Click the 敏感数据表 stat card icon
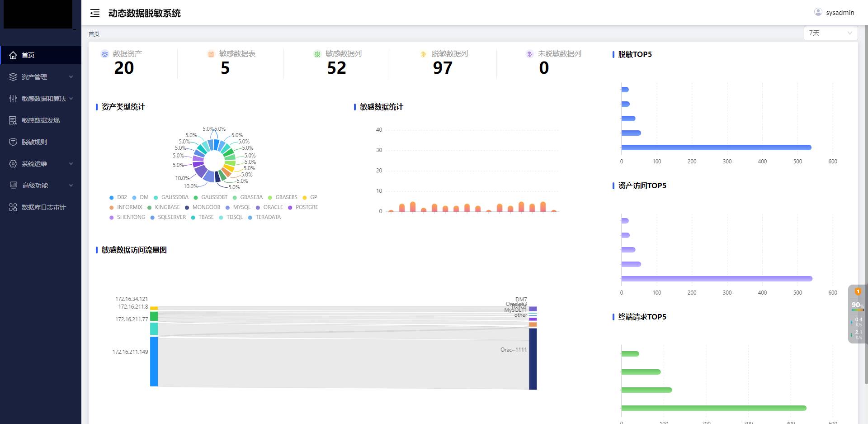 pyautogui.click(x=211, y=54)
